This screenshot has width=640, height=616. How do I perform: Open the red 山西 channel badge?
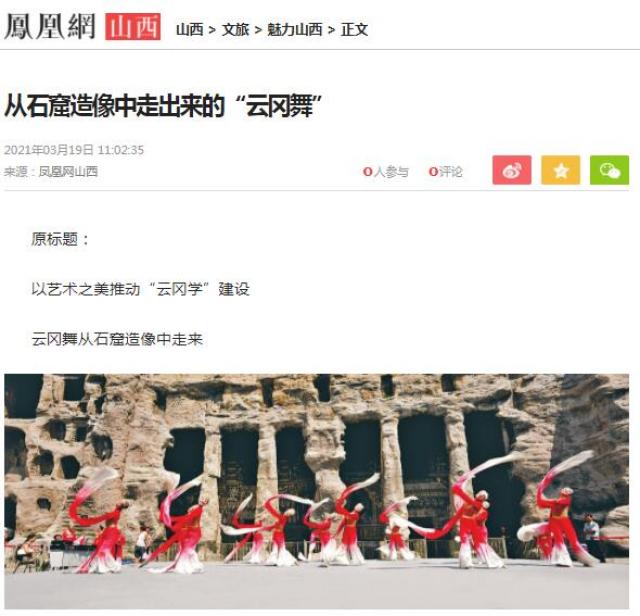[133, 27]
